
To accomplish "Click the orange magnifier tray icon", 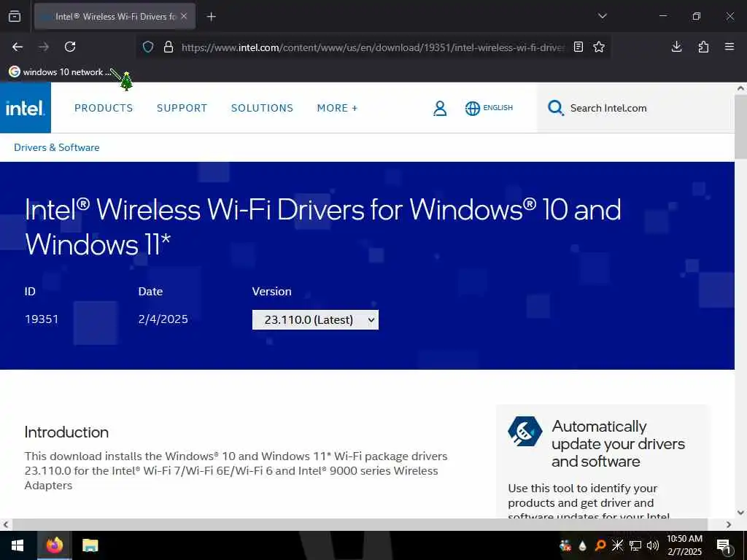I will [x=600, y=545].
